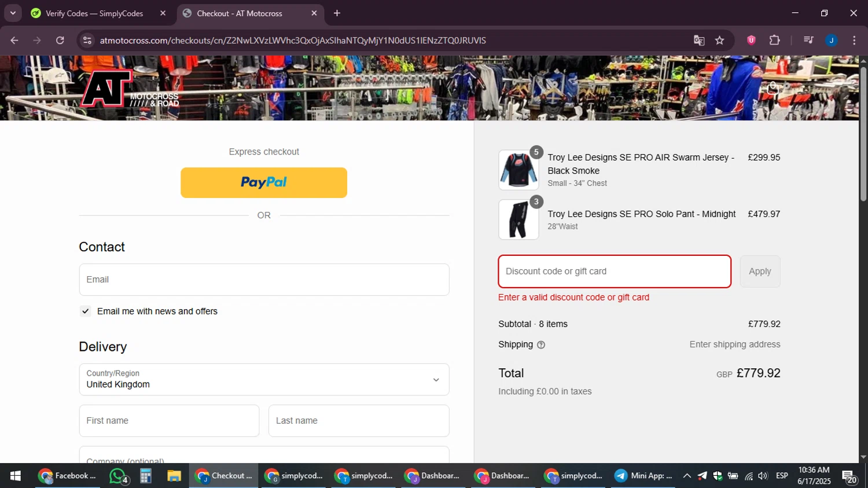The height and width of the screenshot is (488, 868).
Task: Click the ESP language indicator
Action: tap(782, 476)
